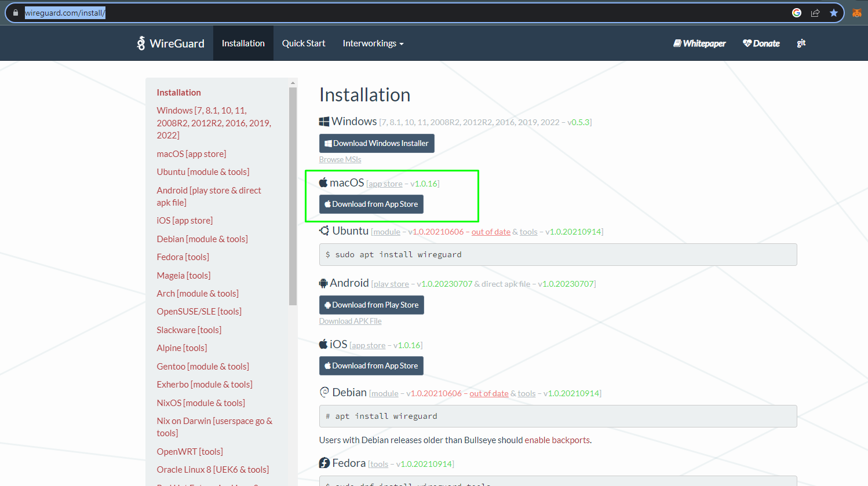Expand the Interworkings dropdown menu

373,43
